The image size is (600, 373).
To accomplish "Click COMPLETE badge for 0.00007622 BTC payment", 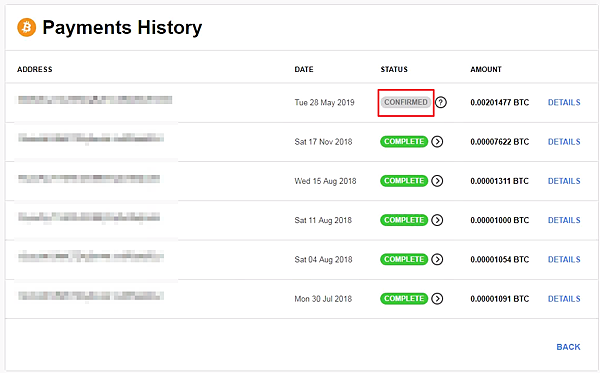I will point(404,142).
